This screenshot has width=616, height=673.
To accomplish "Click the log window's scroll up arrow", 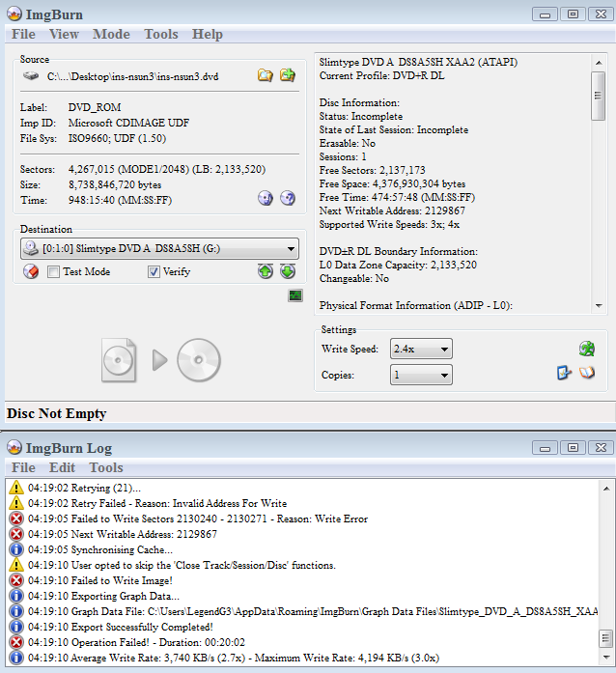I will tap(606, 489).
